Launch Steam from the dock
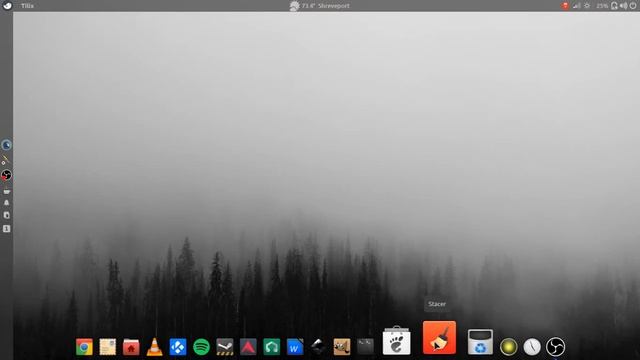Screen dimensions: 640x360 [x=225, y=347]
